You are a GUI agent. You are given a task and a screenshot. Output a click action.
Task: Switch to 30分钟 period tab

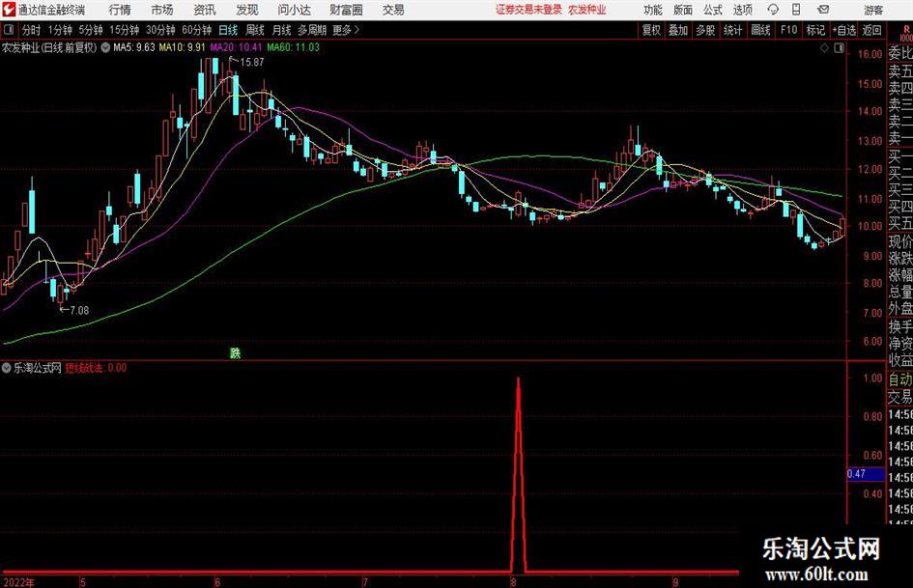pos(160,30)
